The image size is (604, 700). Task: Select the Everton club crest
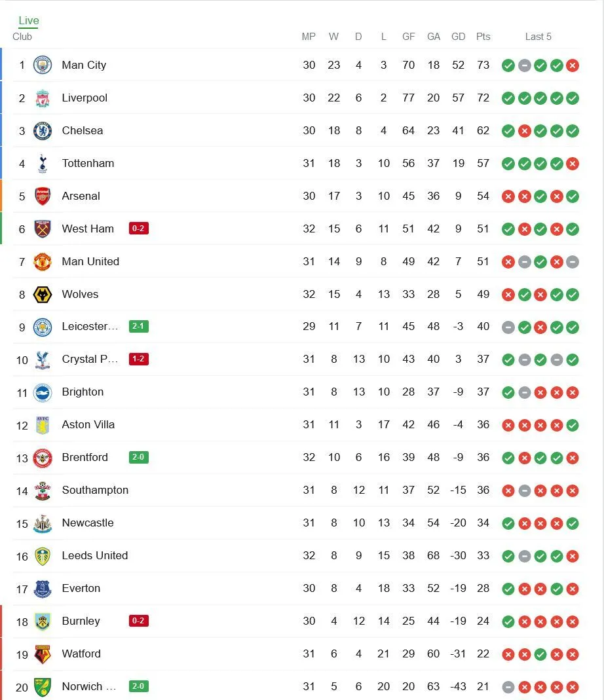point(43,588)
